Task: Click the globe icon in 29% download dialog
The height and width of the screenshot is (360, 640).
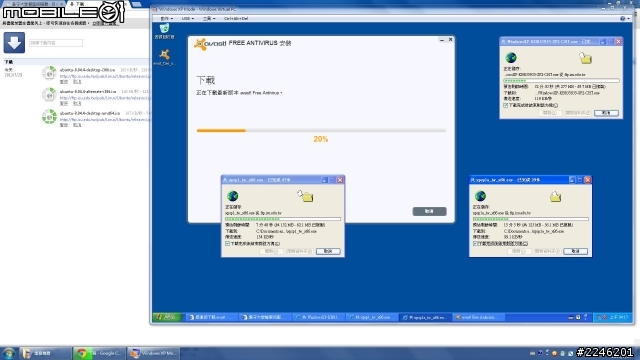Action: [x=480, y=196]
